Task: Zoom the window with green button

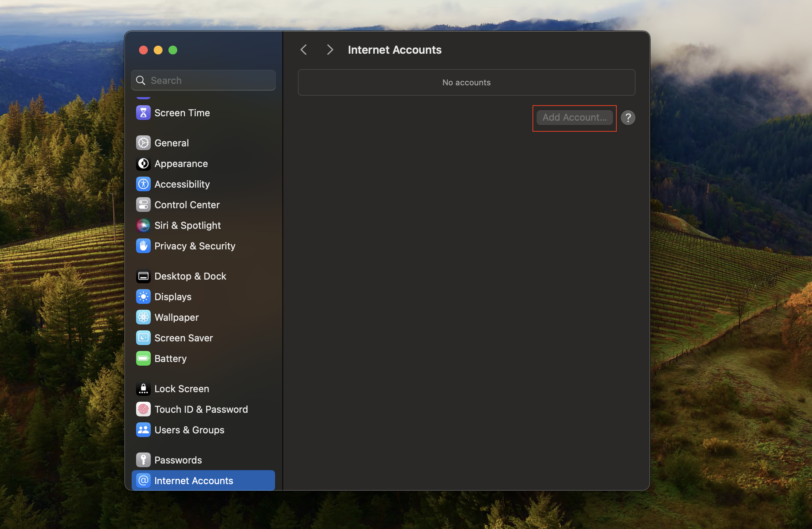Action: [173, 50]
